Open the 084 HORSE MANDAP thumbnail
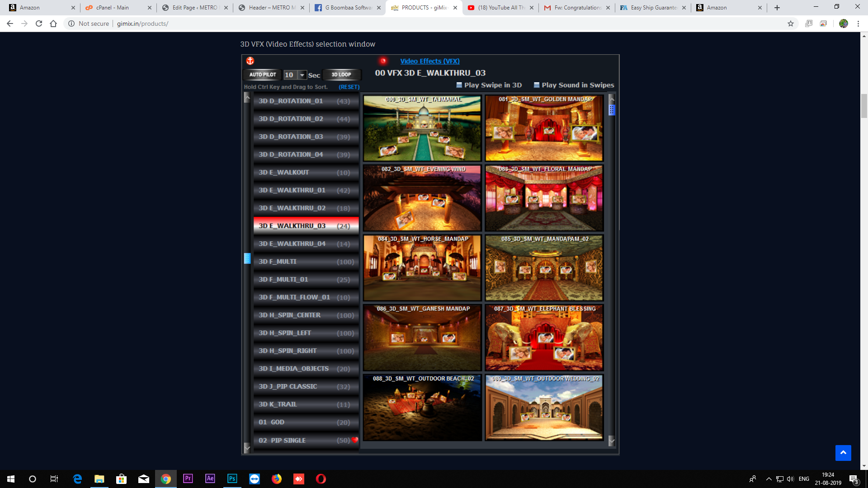The height and width of the screenshot is (488, 868). click(422, 267)
